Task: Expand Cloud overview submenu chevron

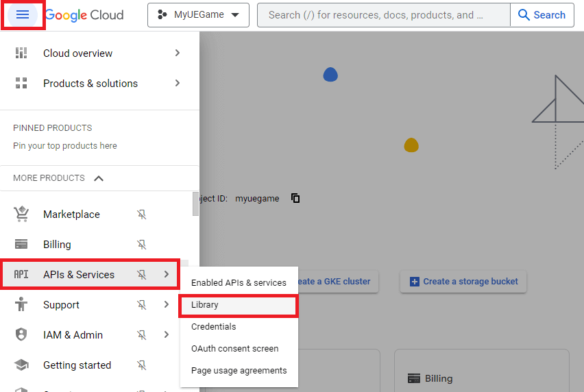Action: [x=178, y=53]
